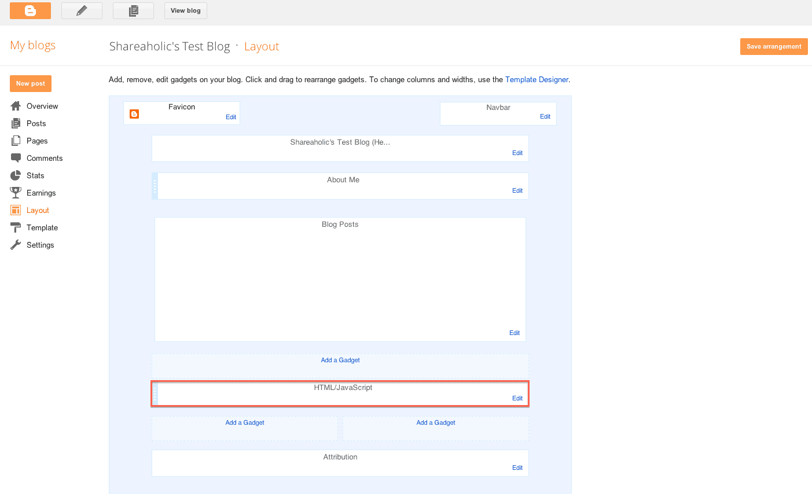
Task: Edit the blog Header gadget
Action: coord(517,153)
